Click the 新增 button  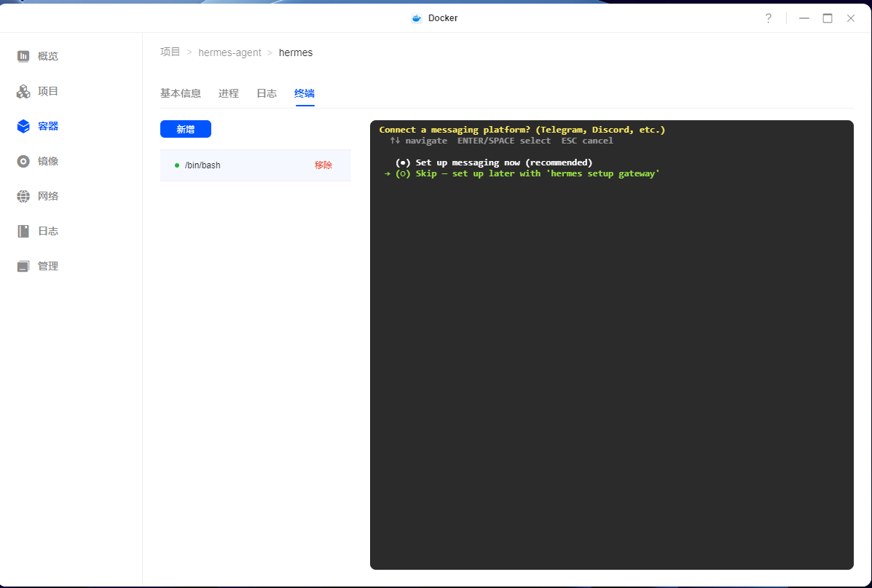[186, 129]
